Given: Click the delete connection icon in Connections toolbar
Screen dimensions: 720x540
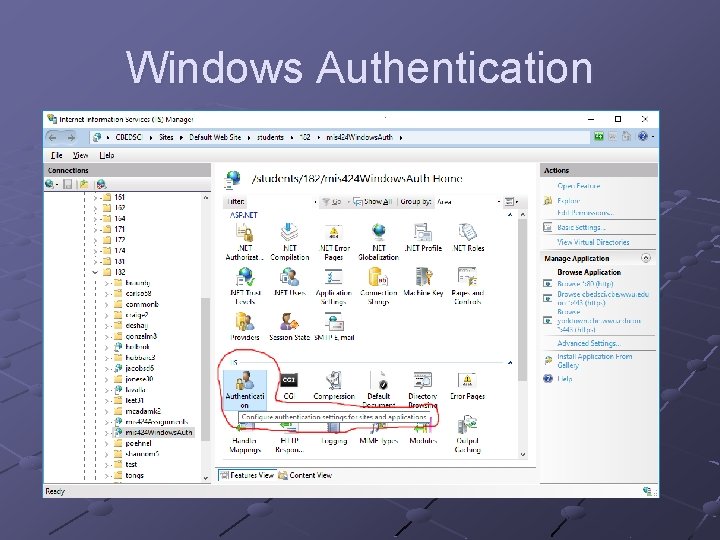Looking at the screenshot, I should [x=101, y=184].
